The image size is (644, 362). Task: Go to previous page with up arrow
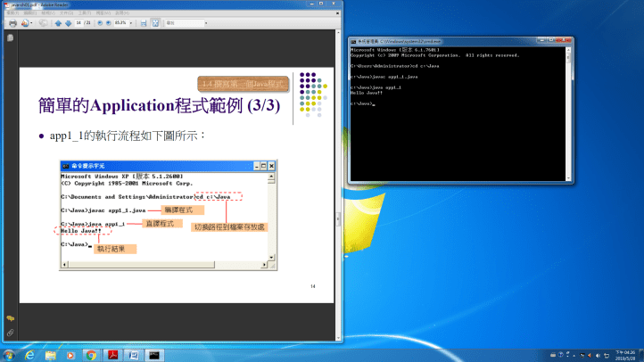pos(58,23)
